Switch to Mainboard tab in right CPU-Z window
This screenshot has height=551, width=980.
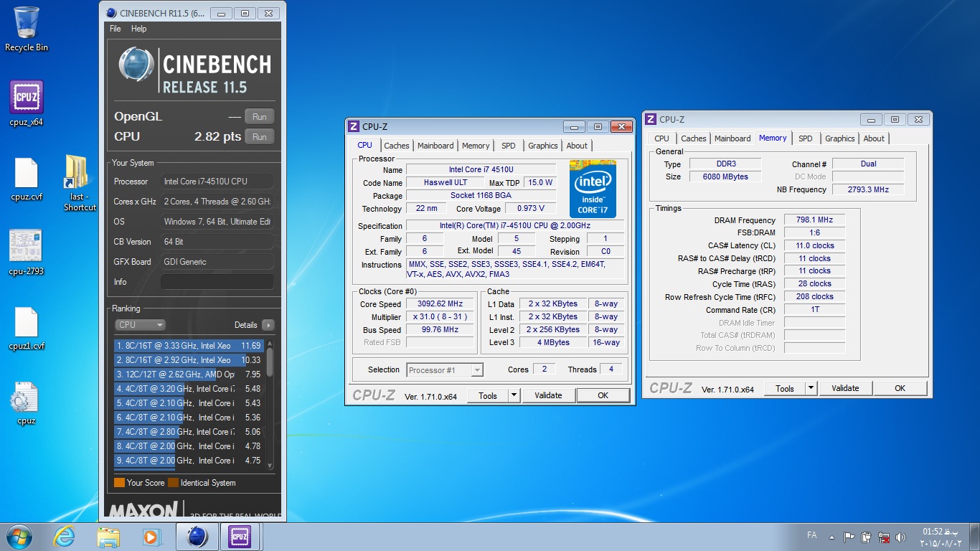pyautogui.click(x=732, y=138)
